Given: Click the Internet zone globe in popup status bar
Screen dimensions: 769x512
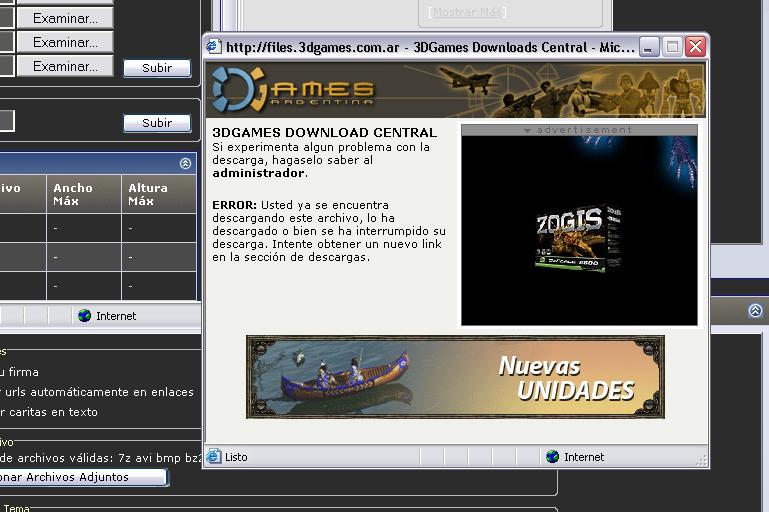Looking at the screenshot, I should [x=552, y=457].
